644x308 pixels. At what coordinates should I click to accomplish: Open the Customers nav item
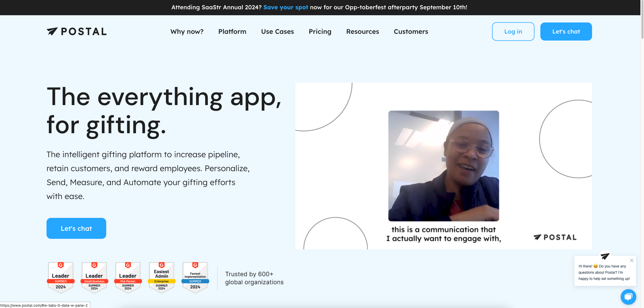(411, 31)
